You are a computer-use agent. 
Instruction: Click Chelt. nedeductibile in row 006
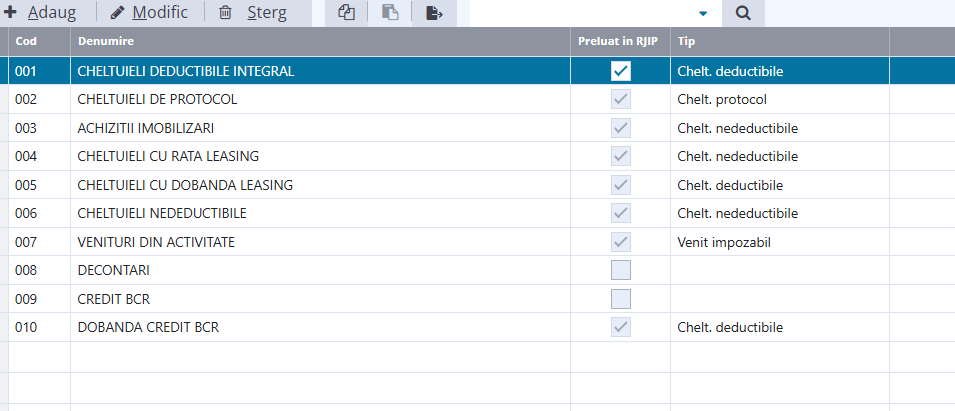(x=738, y=213)
